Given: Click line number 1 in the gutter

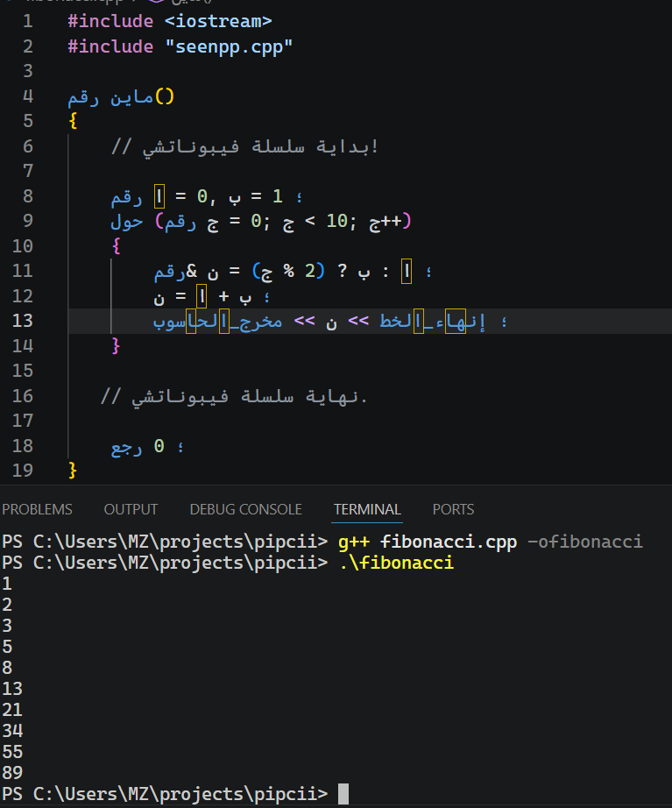Looking at the screenshot, I should click(28, 21).
